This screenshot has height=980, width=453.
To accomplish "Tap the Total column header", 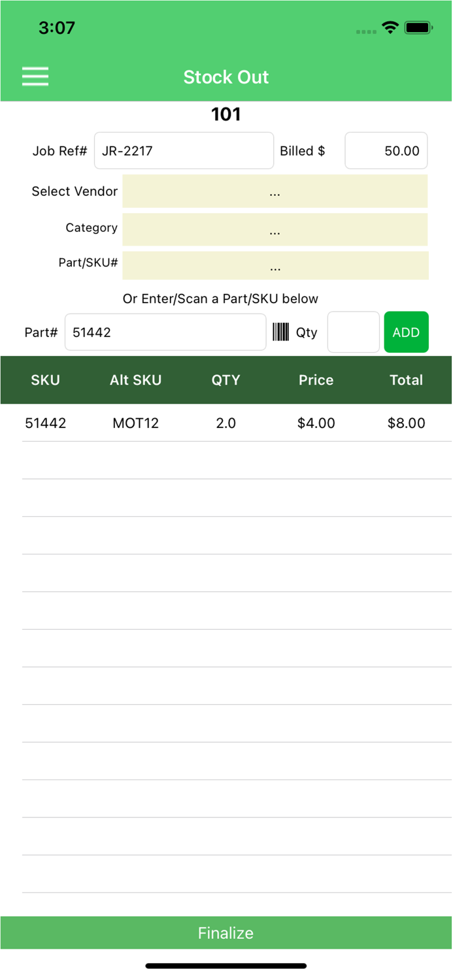I will coord(406,380).
